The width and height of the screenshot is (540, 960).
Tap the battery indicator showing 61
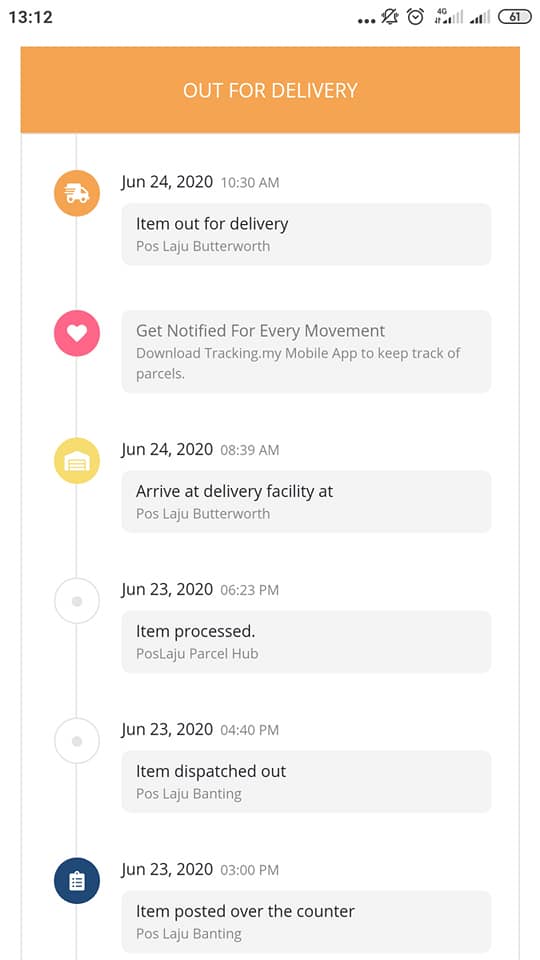click(515, 17)
